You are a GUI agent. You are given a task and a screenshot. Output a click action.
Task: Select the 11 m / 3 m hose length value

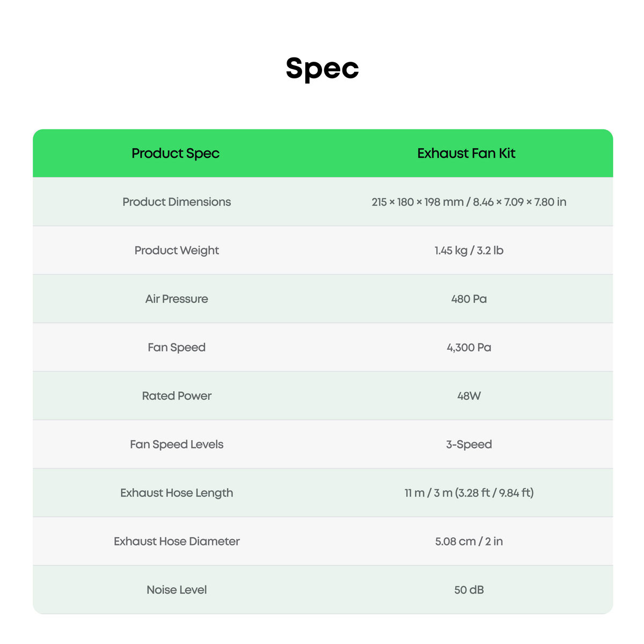469,493
